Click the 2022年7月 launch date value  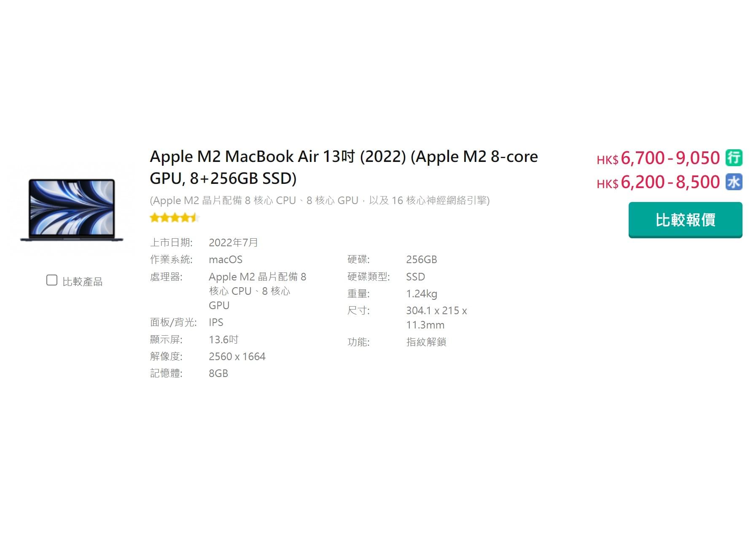233,242
